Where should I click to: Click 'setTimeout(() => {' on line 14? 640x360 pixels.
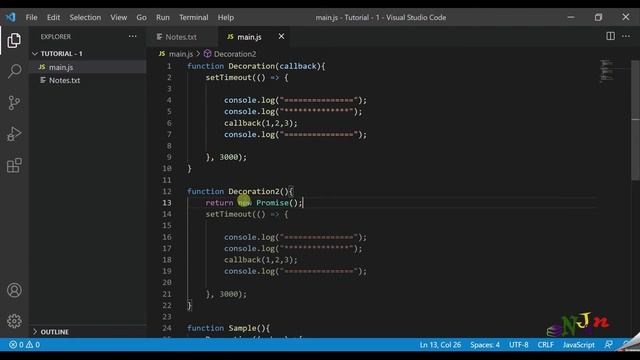click(x=247, y=214)
